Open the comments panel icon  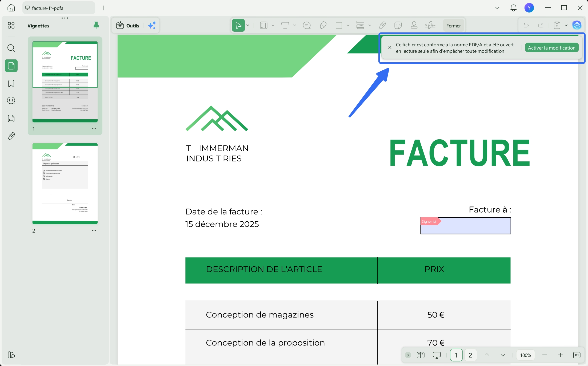[11, 101]
